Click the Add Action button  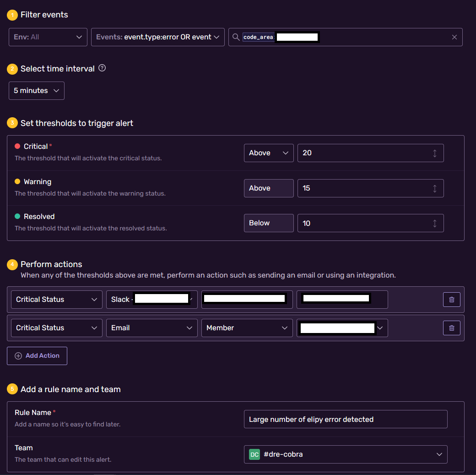[x=37, y=356]
